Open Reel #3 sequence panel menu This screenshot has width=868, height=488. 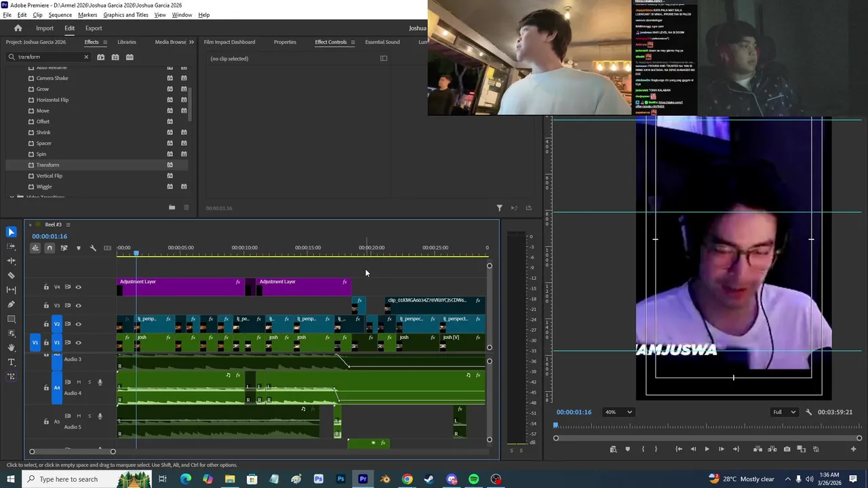pyautogui.click(x=68, y=224)
